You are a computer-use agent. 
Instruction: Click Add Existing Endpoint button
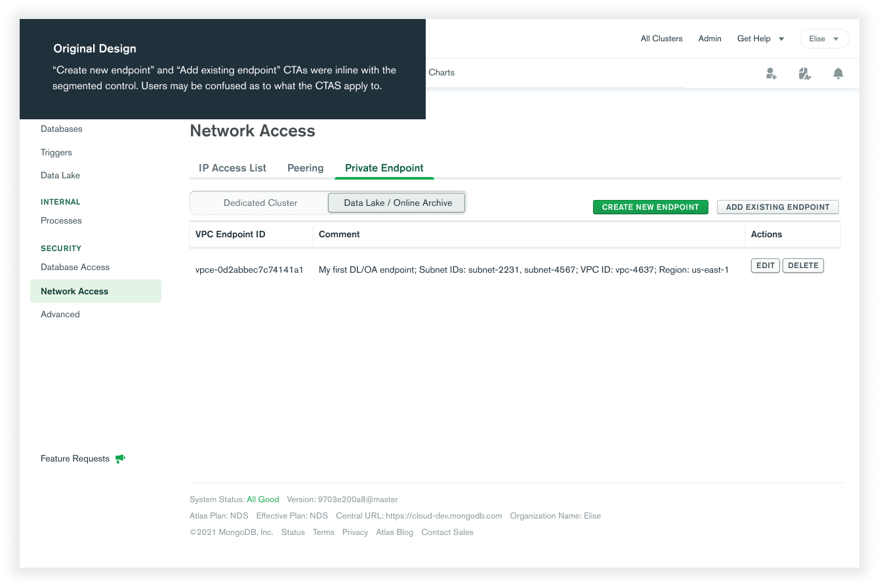(777, 207)
